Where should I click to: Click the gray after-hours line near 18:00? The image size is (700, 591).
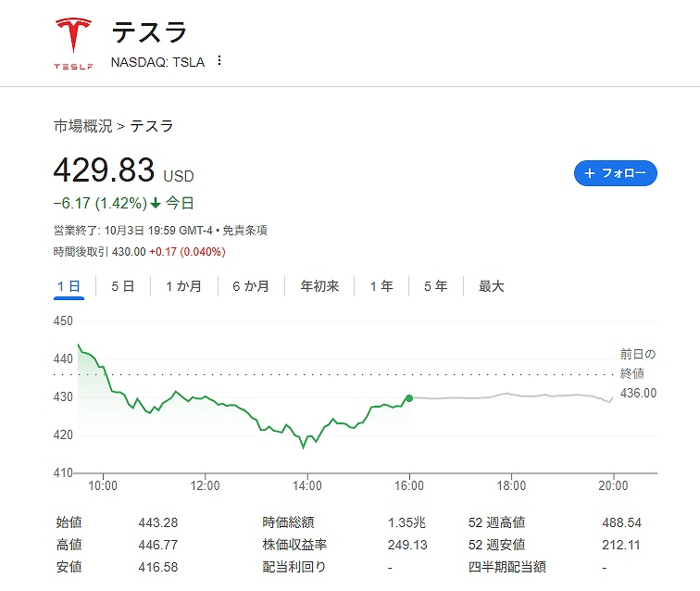coord(511,396)
